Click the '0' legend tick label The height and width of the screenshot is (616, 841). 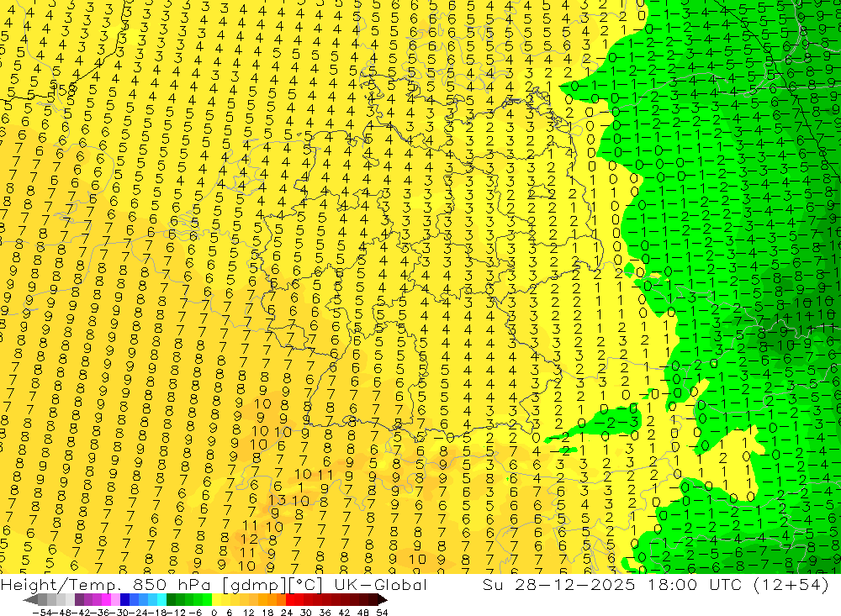(214, 613)
